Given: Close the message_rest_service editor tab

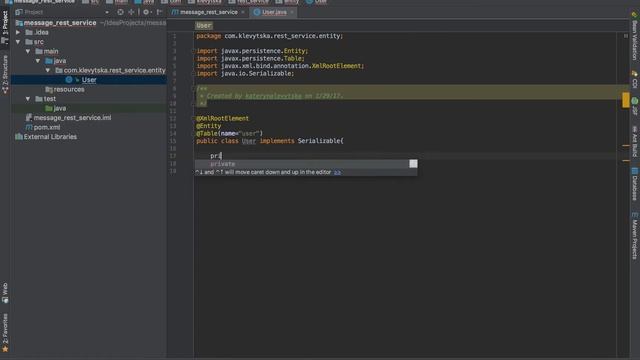Looking at the screenshot, I should pos(243,12).
